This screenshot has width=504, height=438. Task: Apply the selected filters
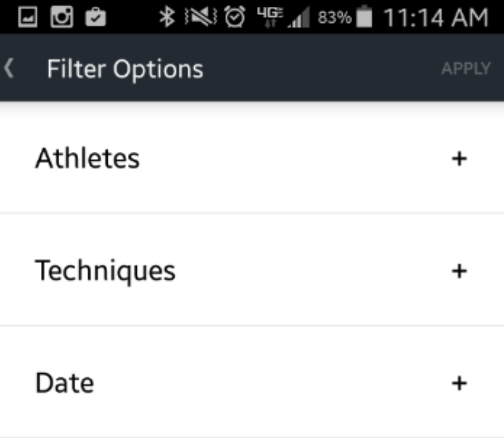466,69
